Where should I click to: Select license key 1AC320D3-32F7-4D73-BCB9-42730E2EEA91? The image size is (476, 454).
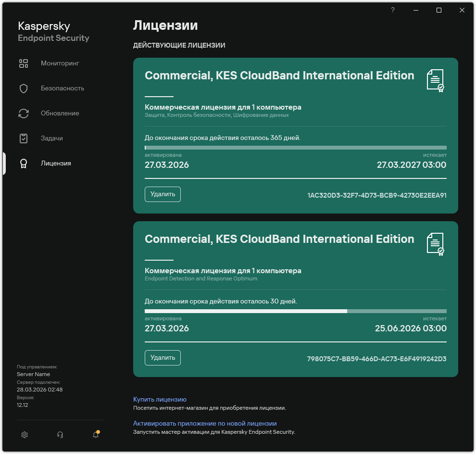377,195
